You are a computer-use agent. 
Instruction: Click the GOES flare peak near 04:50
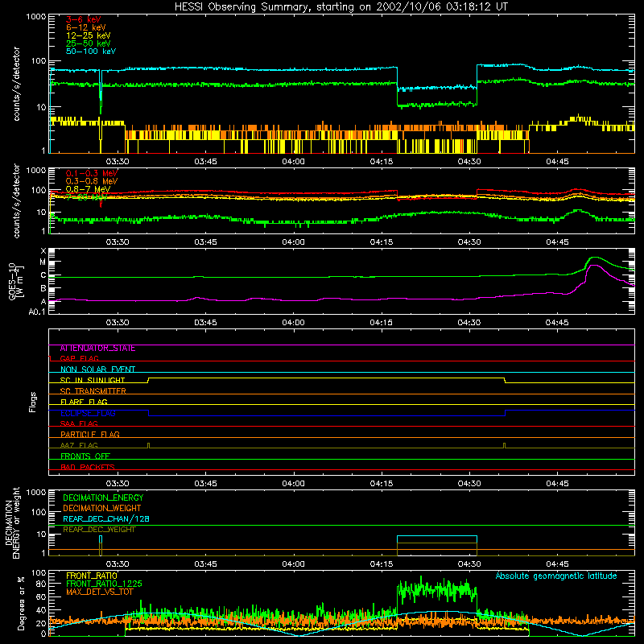point(594,258)
